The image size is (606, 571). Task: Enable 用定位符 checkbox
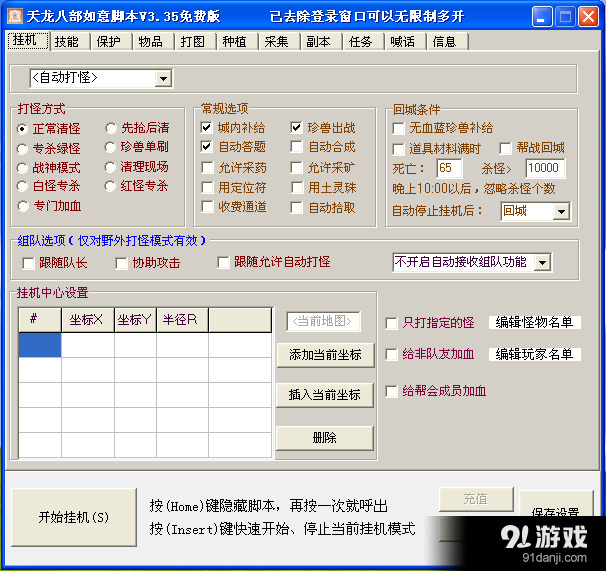pos(208,188)
